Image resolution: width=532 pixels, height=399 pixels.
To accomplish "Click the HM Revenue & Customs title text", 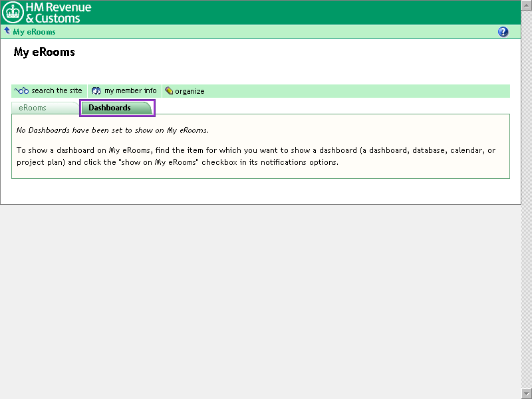I will pos(59,13).
